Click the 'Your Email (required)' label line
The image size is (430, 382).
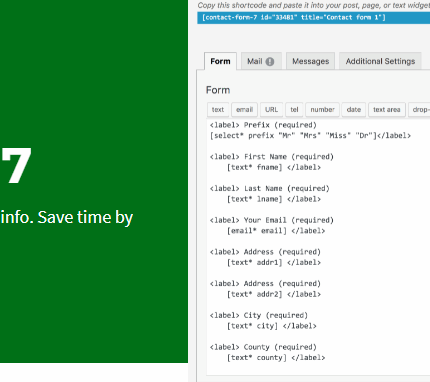click(x=272, y=220)
